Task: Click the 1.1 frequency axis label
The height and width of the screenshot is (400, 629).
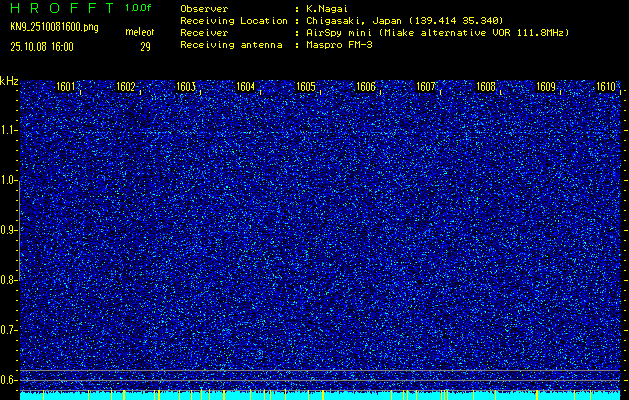Action: click(x=9, y=130)
